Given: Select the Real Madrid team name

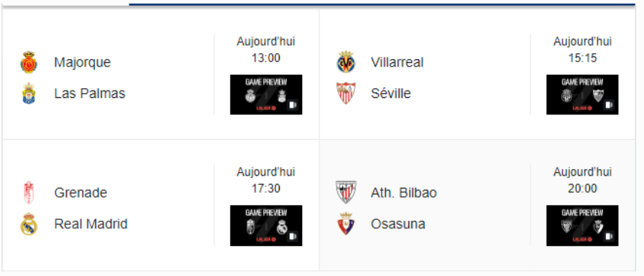Looking at the screenshot, I should [x=91, y=224].
